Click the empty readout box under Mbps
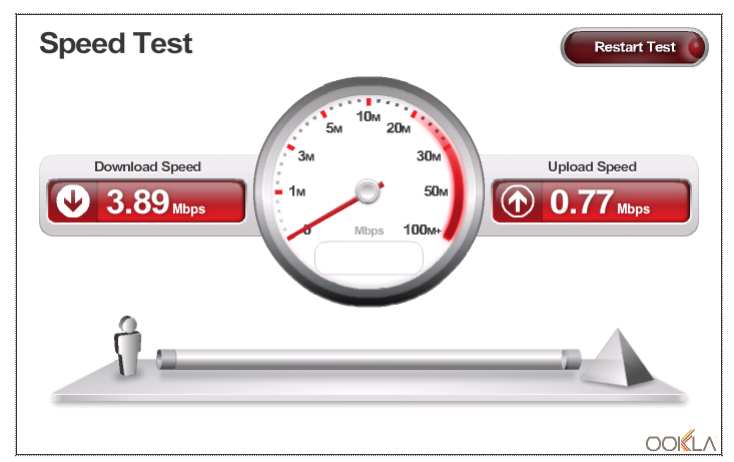Image resolution: width=734 pixels, height=462 pixels. 369,258
